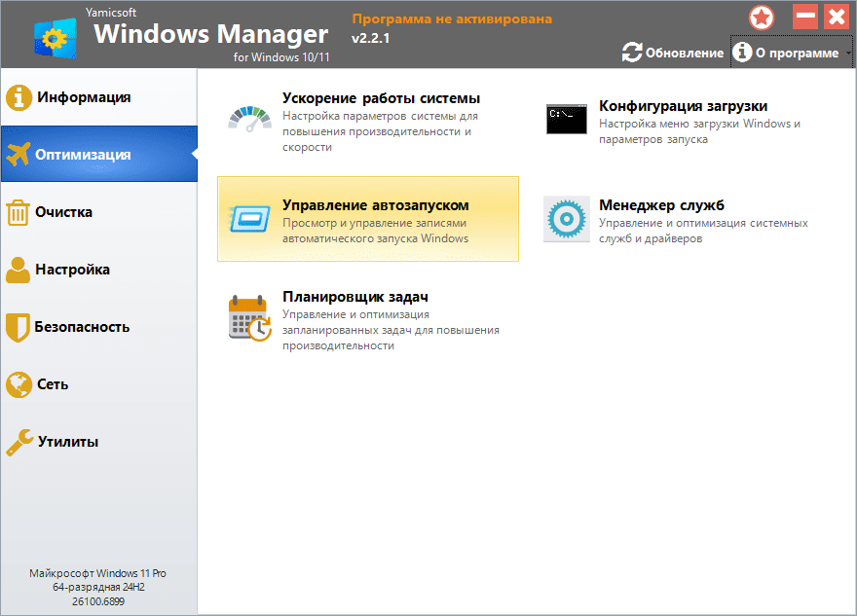
Task: Click the Information sidebar icon
Action: [19, 97]
